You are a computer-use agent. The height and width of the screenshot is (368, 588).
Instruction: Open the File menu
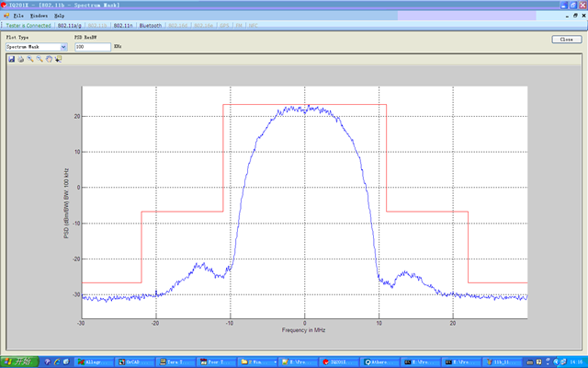(x=18, y=16)
